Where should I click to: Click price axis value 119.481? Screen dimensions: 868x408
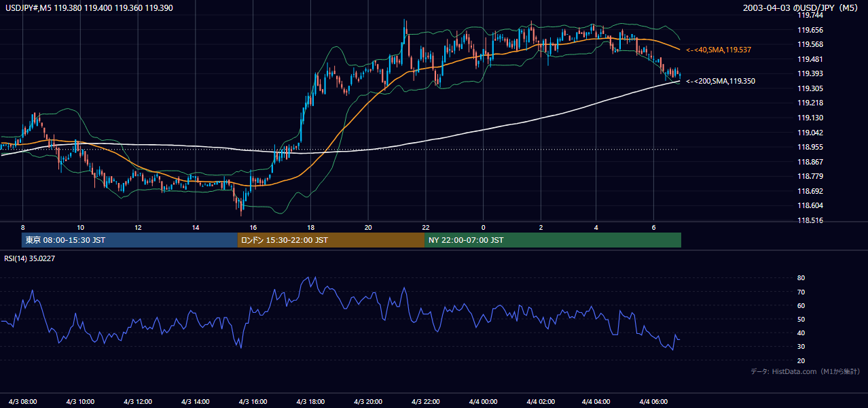coord(809,59)
